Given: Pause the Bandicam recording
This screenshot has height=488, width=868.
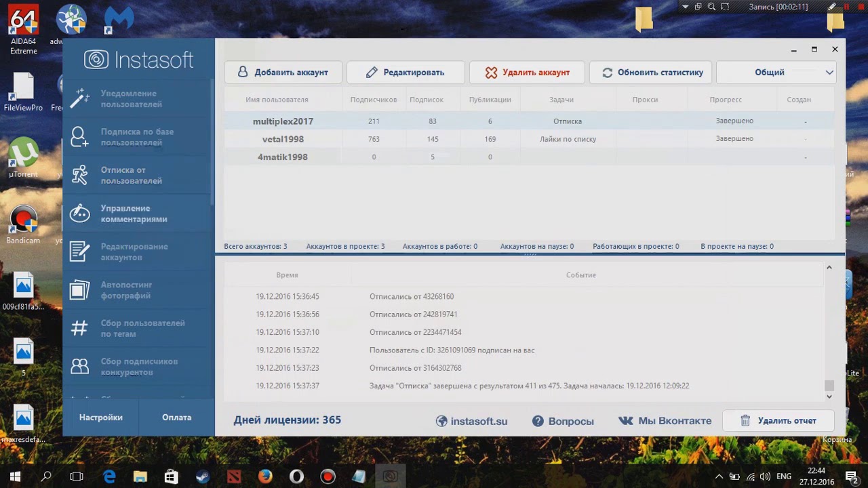Looking at the screenshot, I should [846, 6].
